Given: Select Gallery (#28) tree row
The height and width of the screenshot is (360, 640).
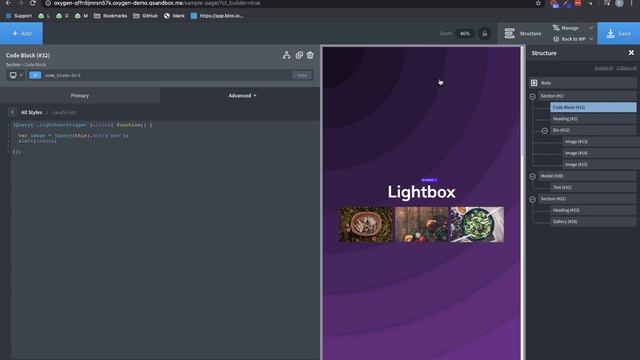Looking at the screenshot, I should tap(593, 222).
